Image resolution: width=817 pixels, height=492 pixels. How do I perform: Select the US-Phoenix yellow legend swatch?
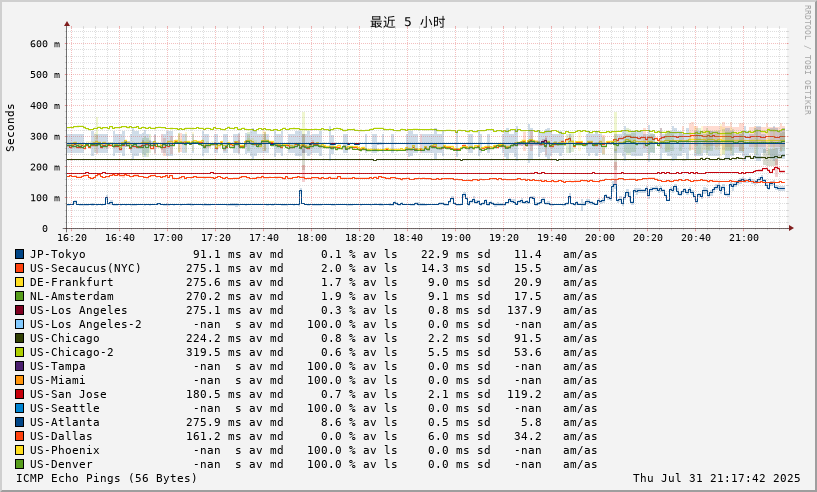coord(19,450)
